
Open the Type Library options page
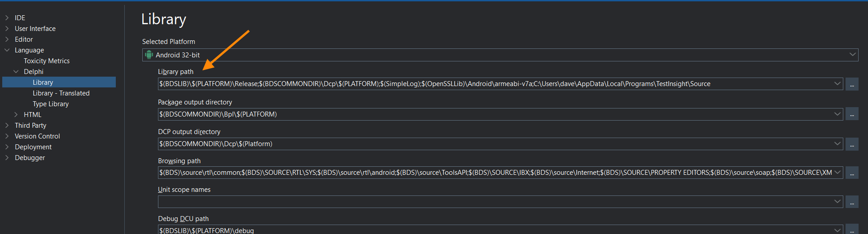[51, 104]
